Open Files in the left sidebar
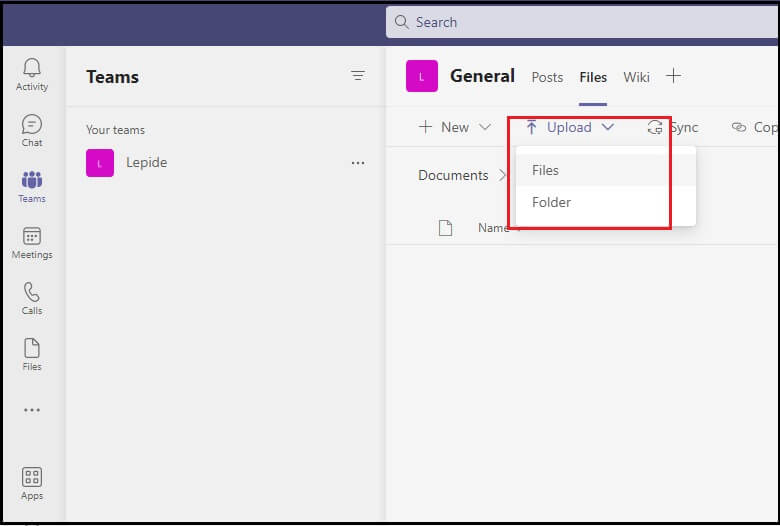 pos(32,354)
